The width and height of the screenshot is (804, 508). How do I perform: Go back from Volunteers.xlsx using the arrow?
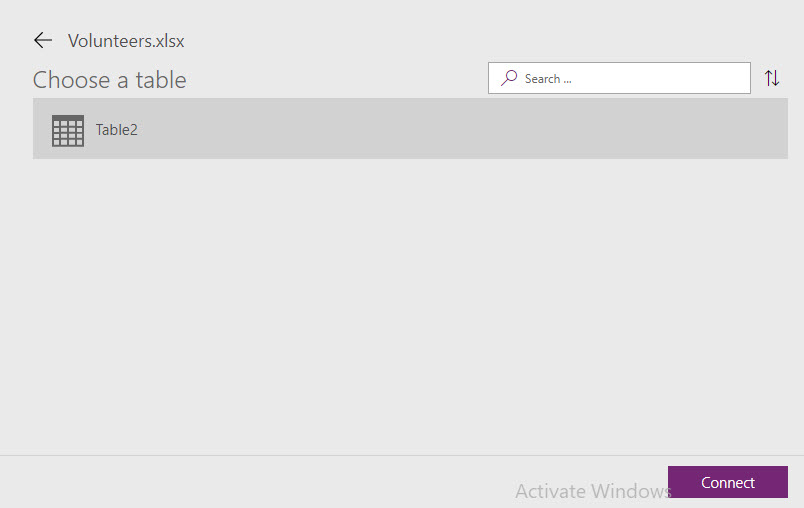click(x=42, y=40)
